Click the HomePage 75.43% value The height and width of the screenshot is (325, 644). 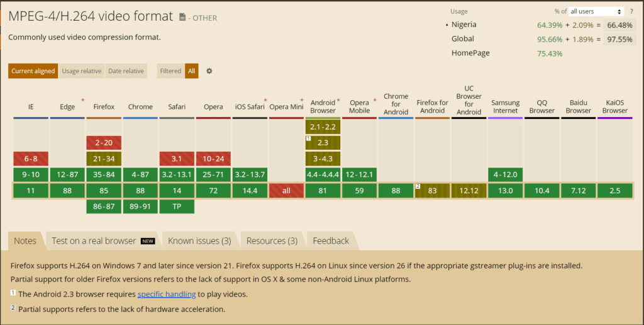point(550,54)
